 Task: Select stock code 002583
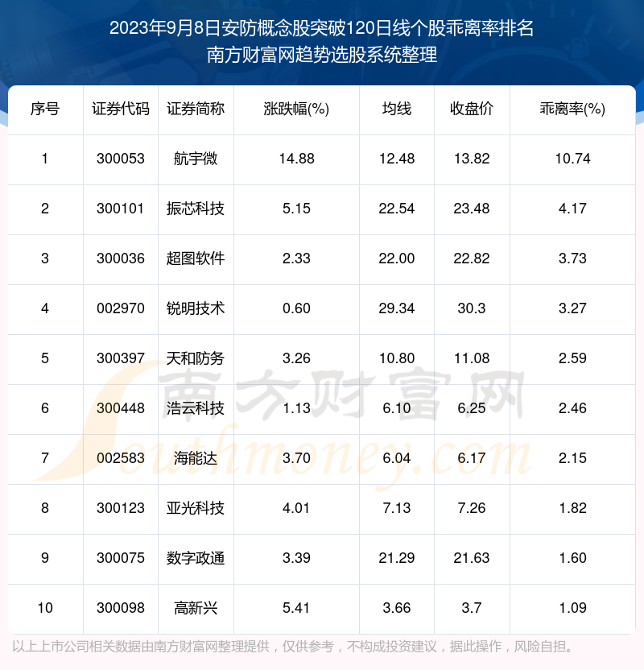pos(121,458)
